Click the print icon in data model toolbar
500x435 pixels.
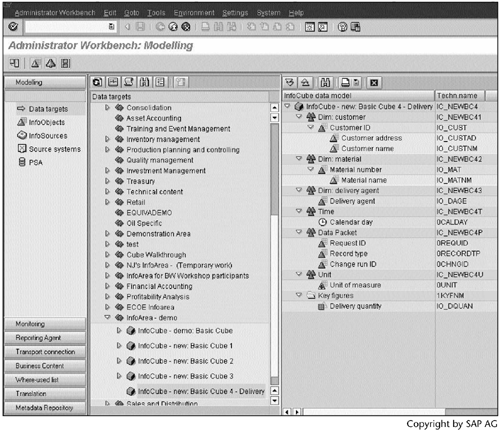(x=346, y=83)
